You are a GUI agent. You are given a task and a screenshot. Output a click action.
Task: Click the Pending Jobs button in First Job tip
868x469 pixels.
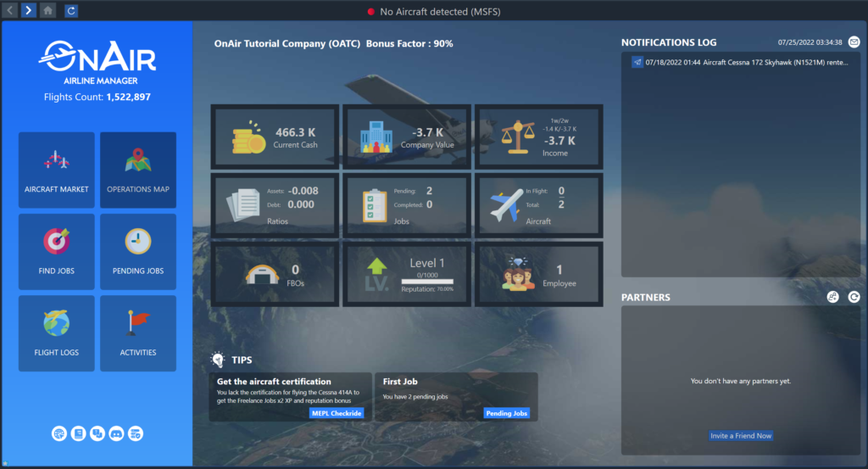(507, 413)
